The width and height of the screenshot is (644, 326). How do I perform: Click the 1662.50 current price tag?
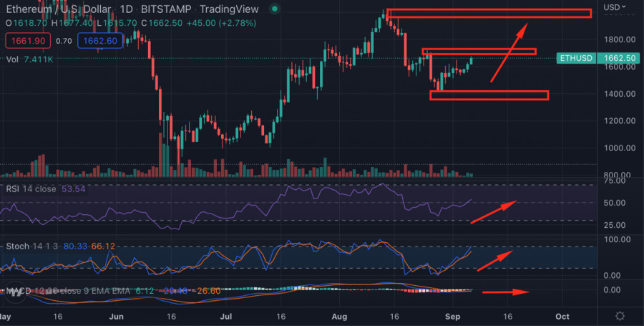(x=619, y=58)
